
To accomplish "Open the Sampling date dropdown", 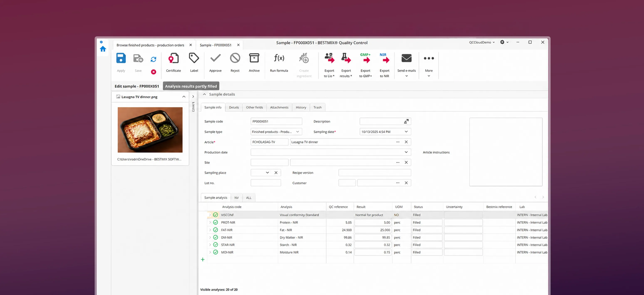I will [x=406, y=132].
